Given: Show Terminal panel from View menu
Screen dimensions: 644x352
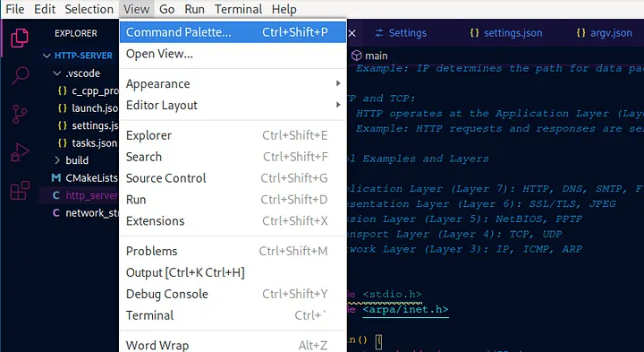Looking at the screenshot, I should 233,315.
